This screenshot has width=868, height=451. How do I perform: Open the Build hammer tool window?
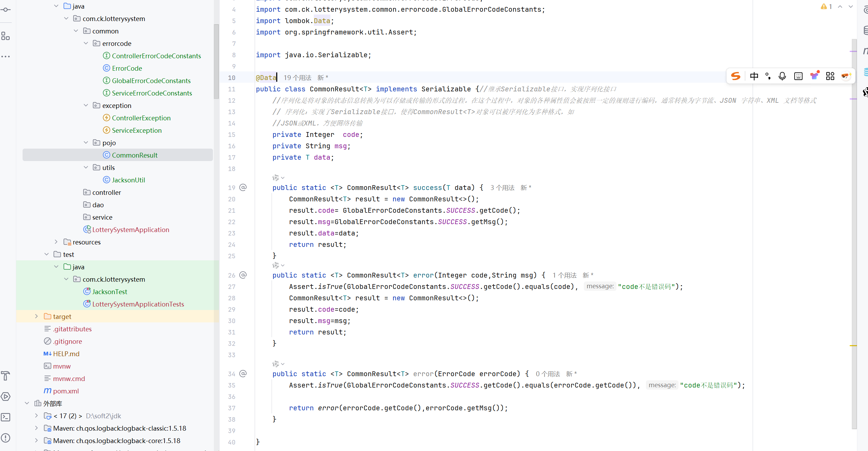[x=6, y=376]
